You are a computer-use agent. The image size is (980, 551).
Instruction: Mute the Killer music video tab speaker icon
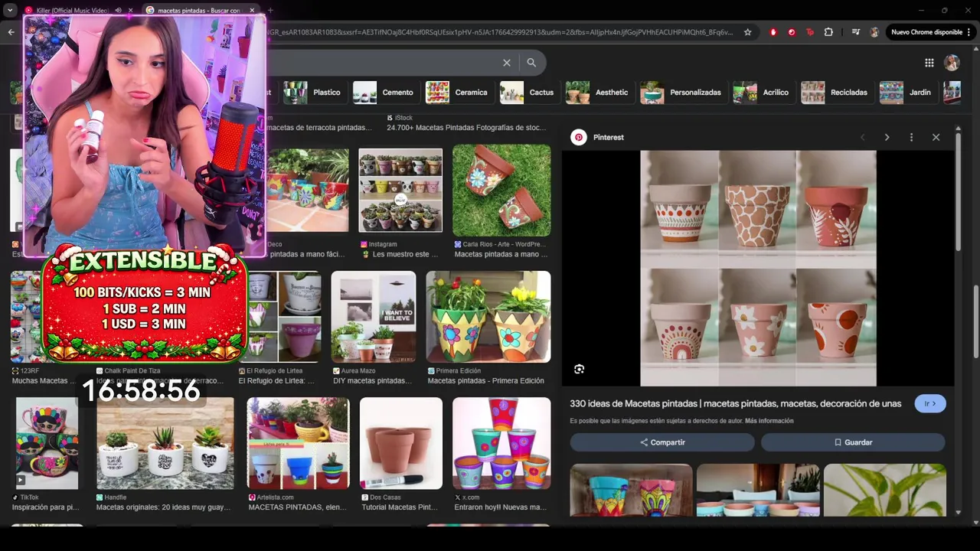[x=118, y=11]
